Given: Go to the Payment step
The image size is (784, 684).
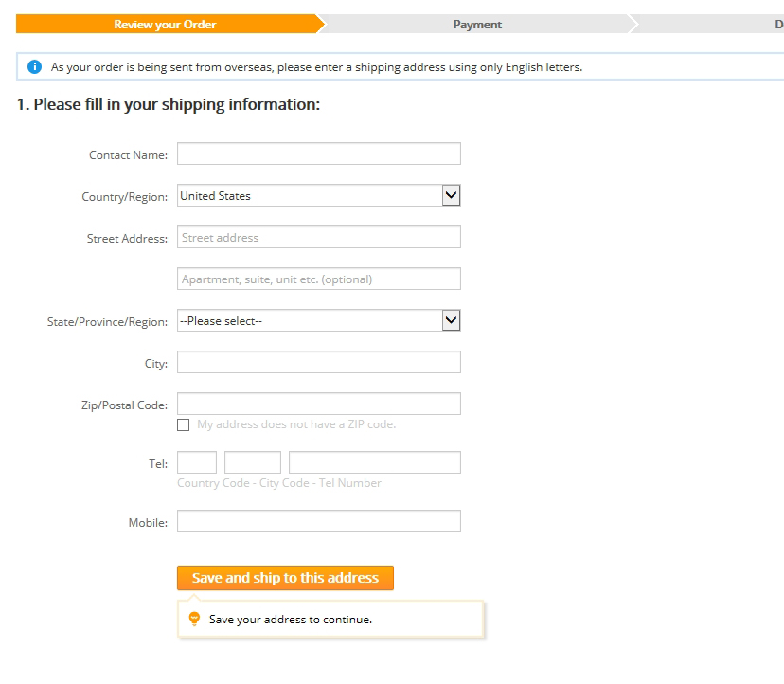Looking at the screenshot, I should (477, 25).
